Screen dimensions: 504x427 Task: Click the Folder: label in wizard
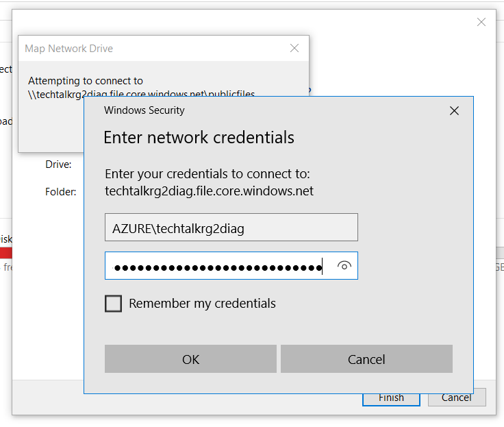point(60,192)
